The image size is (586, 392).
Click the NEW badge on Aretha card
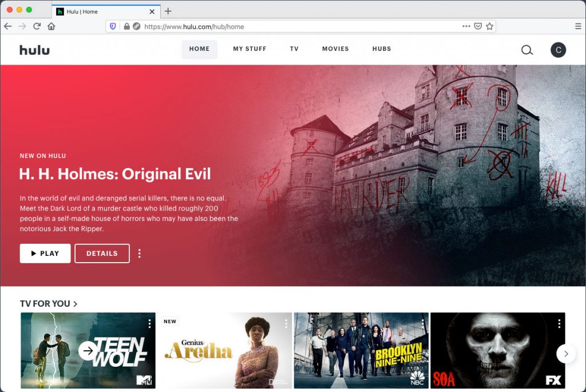click(170, 322)
